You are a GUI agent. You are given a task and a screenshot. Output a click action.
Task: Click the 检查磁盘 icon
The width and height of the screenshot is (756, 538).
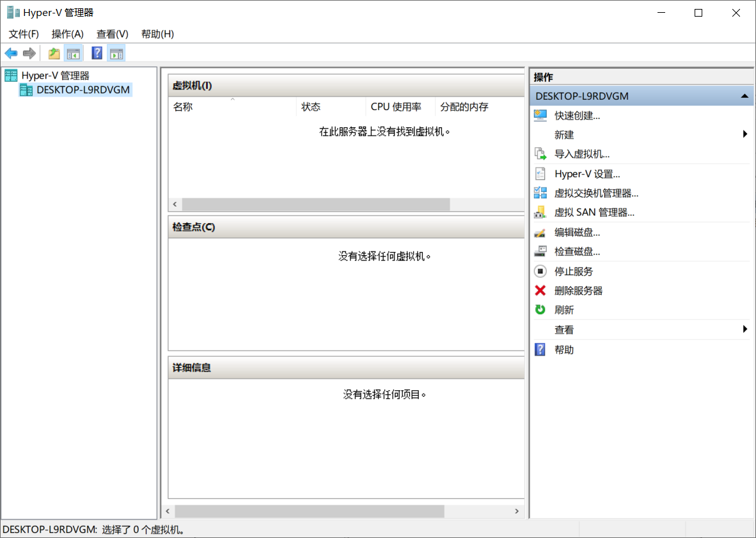click(x=540, y=251)
